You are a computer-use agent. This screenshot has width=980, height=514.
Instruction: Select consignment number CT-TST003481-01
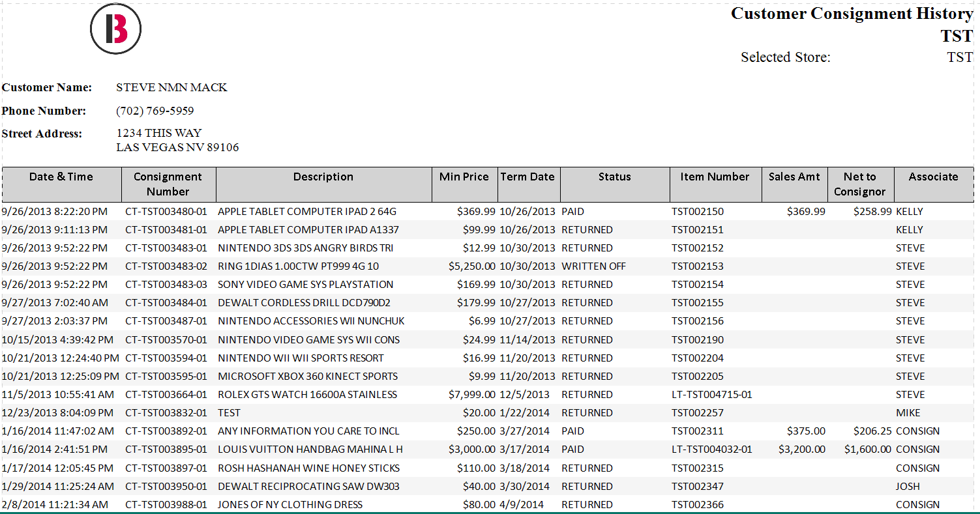click(166, 230)
